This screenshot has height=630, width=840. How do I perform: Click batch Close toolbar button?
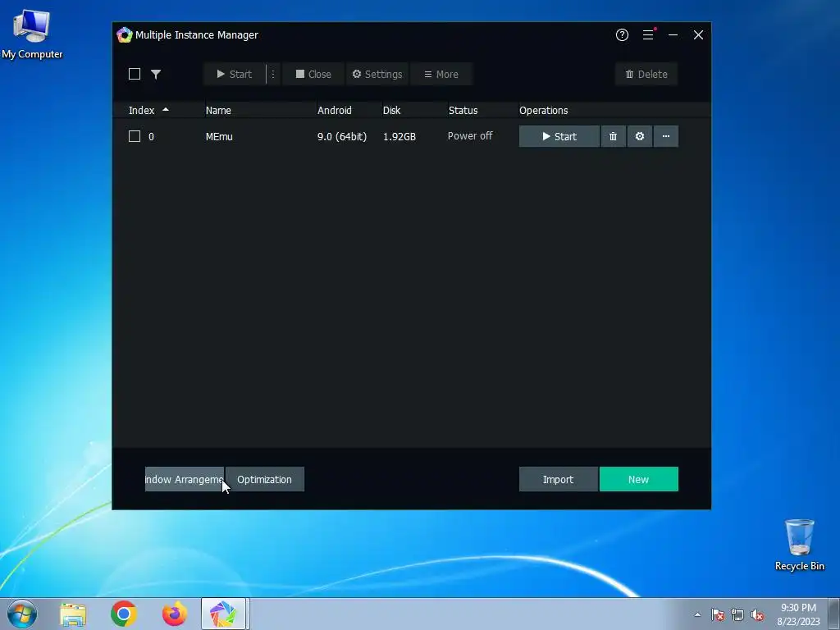(313, 74)
